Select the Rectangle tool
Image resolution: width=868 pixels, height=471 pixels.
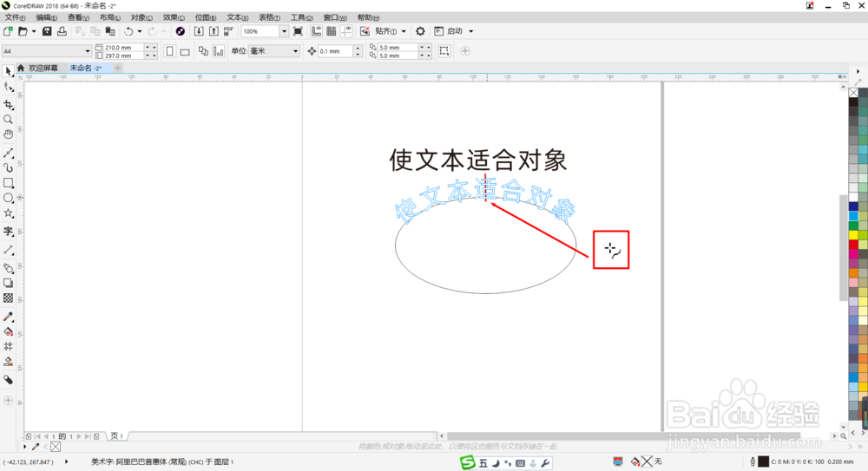[x=8, y=183]
